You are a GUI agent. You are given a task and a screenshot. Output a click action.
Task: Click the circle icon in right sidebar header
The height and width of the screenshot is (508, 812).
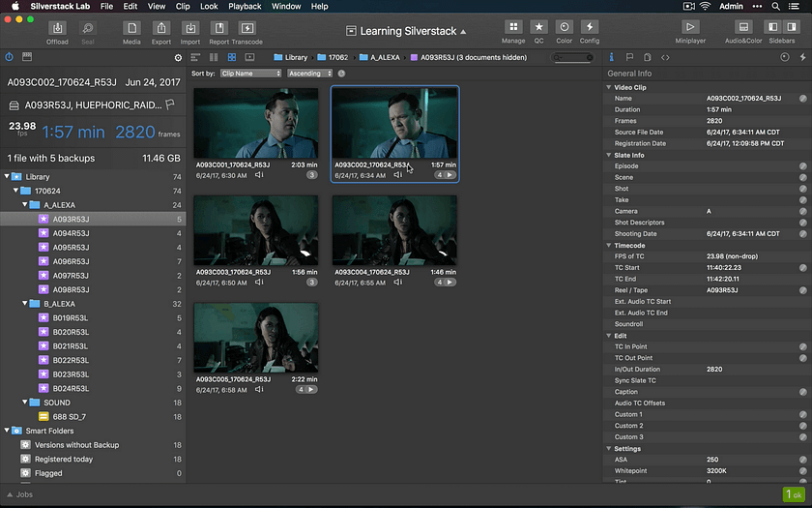coord(785,57)
